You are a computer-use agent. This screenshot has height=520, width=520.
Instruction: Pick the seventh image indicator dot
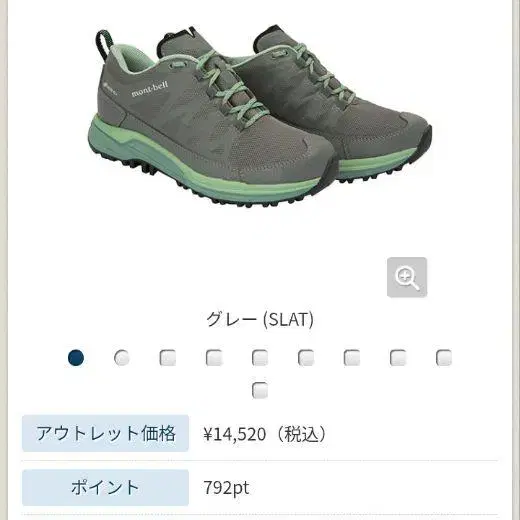pyautogui.click(x=352, y=358)
